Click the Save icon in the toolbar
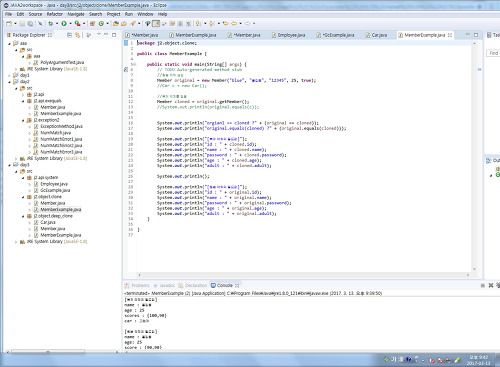Image resolution: width=500 pixels, height=367 pixels. click(22, 23)
